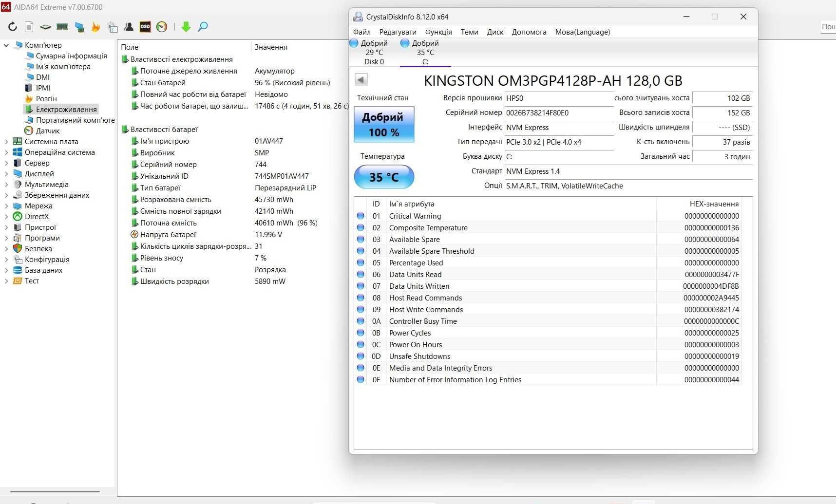Image resolution: width=836 pixels, height=504 pixels.
Task: Select Розгін overclock item in the tree
Action: click(x=46, y=98)
